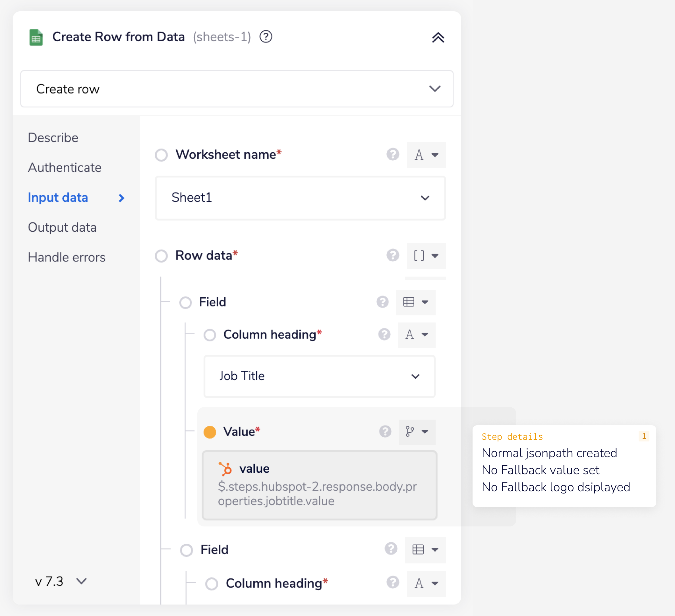Image resolution: width=675 pixels, height=616 pixels.
Task: Open the object type selector for Field
Action: 415,302
